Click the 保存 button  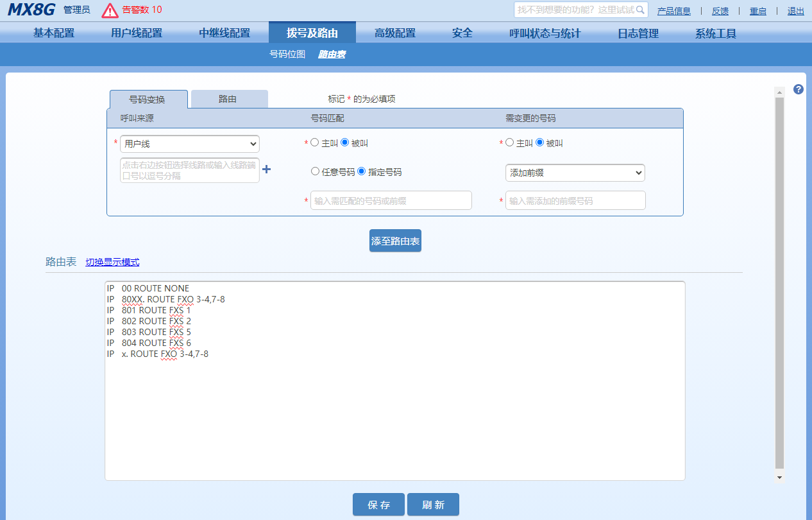(378, 505)
